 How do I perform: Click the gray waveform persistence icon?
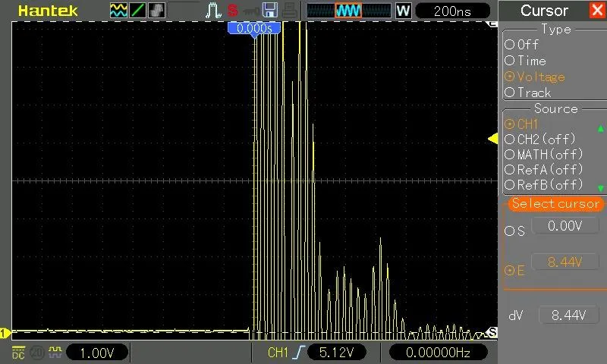156,11
